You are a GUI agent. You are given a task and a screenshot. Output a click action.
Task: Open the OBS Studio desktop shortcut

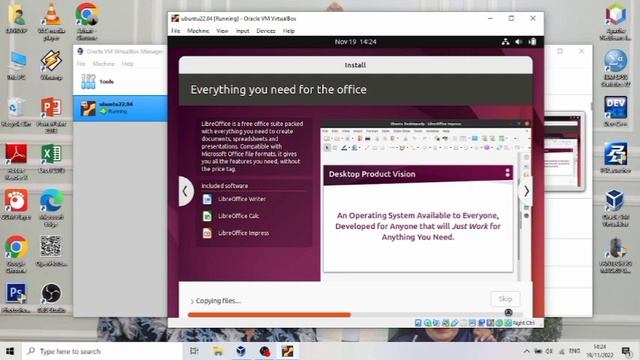51,298
